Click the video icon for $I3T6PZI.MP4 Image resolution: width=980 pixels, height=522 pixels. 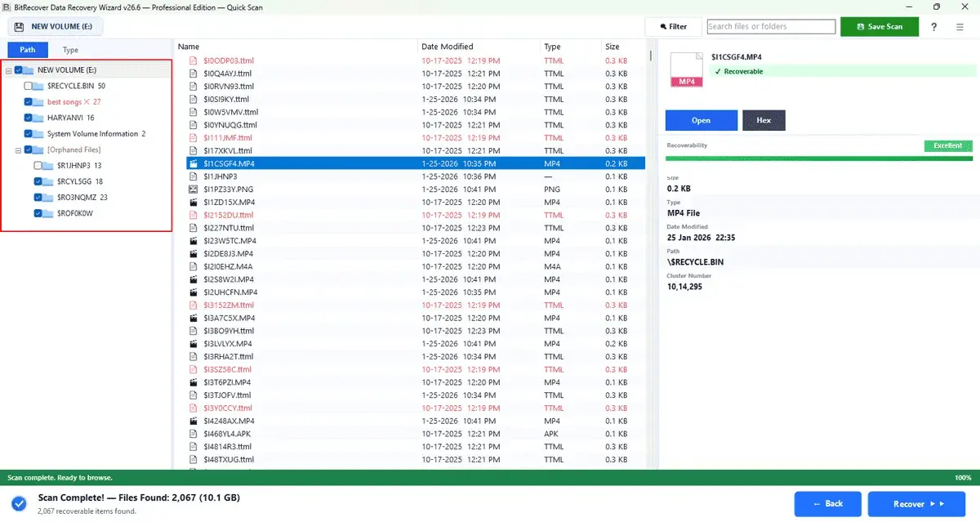pyautogui.click(x=194, y=381)
